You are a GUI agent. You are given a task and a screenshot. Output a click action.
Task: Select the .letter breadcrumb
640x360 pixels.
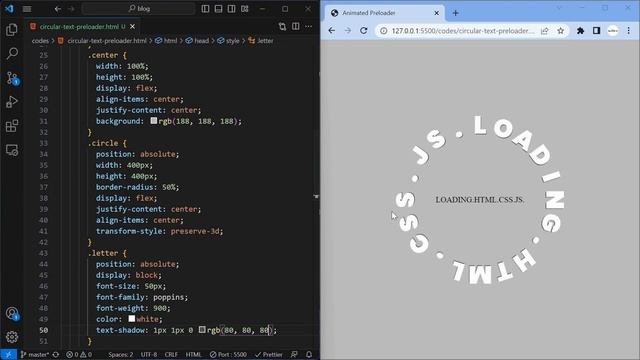pyautogui.click(x=261, y=41)
